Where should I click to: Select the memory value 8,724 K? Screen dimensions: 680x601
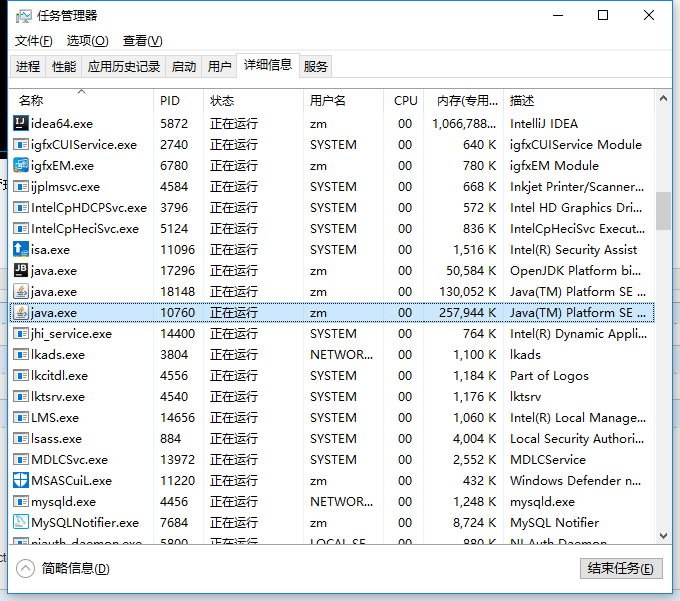pos(475,523)
